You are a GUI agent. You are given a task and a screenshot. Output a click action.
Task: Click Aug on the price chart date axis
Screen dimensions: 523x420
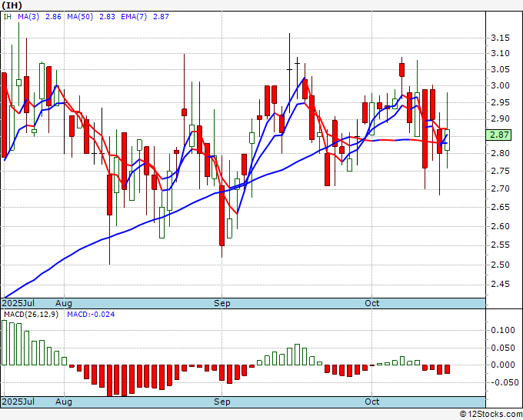coord(64,303)
